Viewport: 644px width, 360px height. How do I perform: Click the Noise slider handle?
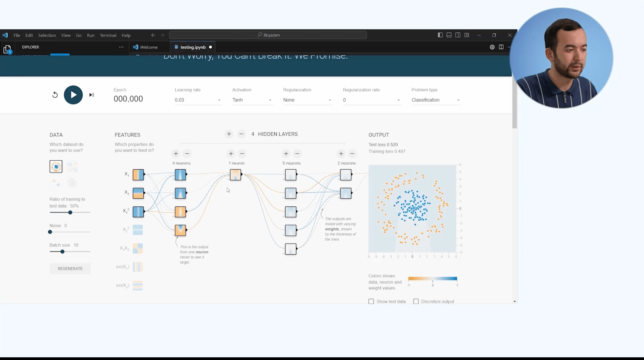coord(50,232)
